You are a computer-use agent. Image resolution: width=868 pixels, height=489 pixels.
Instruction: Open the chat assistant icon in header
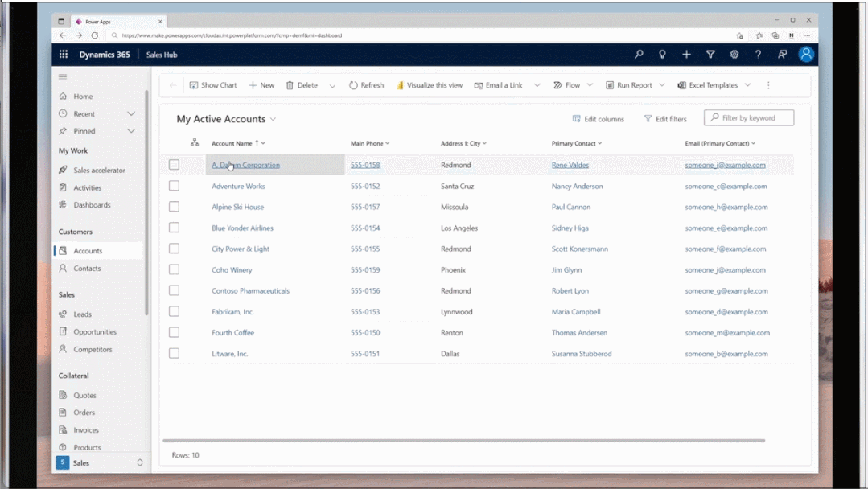[x=782, y=54]
